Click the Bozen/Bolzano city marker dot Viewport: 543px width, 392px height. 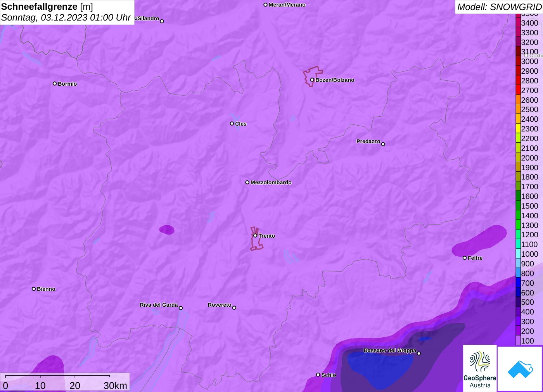coord(312,80)
